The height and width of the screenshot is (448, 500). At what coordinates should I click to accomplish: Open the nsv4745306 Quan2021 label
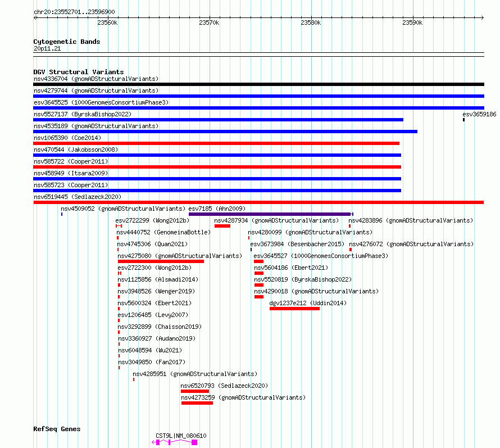[x=152, y=244]
